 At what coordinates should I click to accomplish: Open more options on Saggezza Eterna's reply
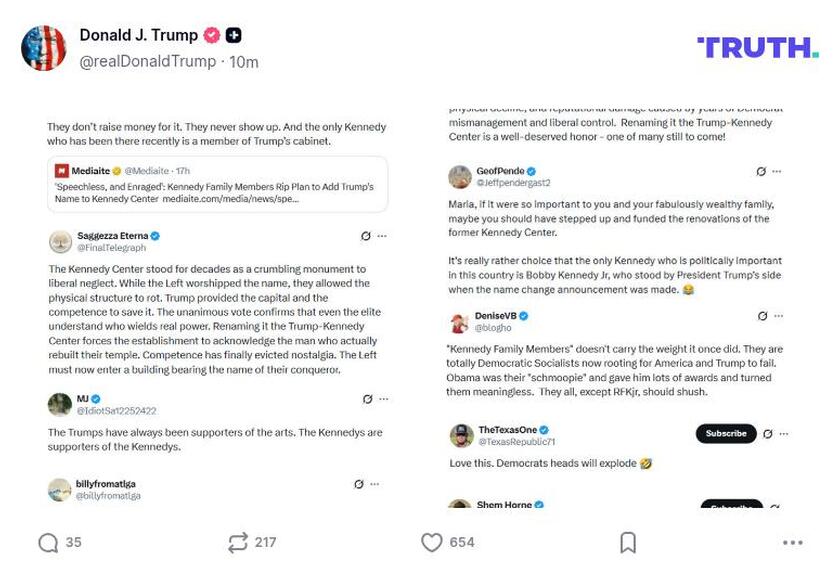click(381, 235)
